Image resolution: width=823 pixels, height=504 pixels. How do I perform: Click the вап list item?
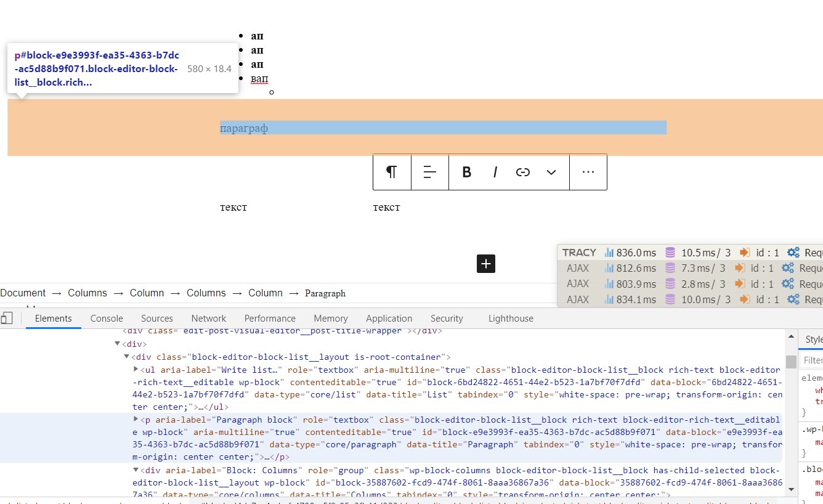click(259, 79)
